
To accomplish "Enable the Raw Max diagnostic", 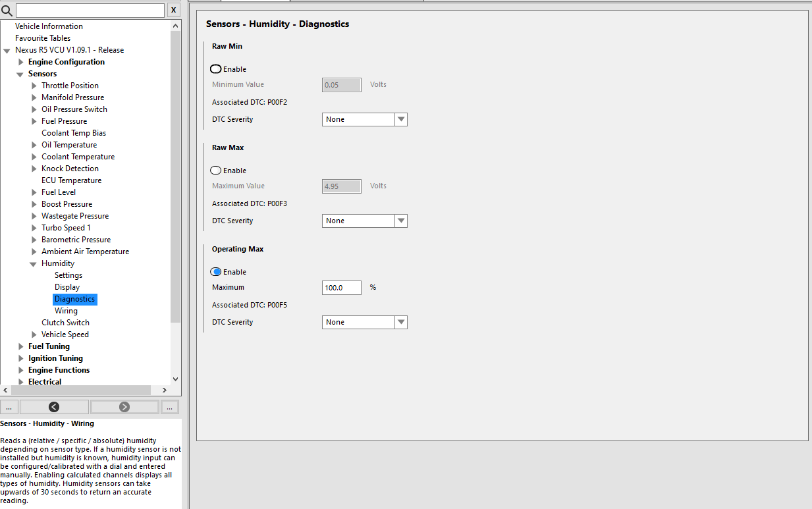I will (x=216, y=171).
